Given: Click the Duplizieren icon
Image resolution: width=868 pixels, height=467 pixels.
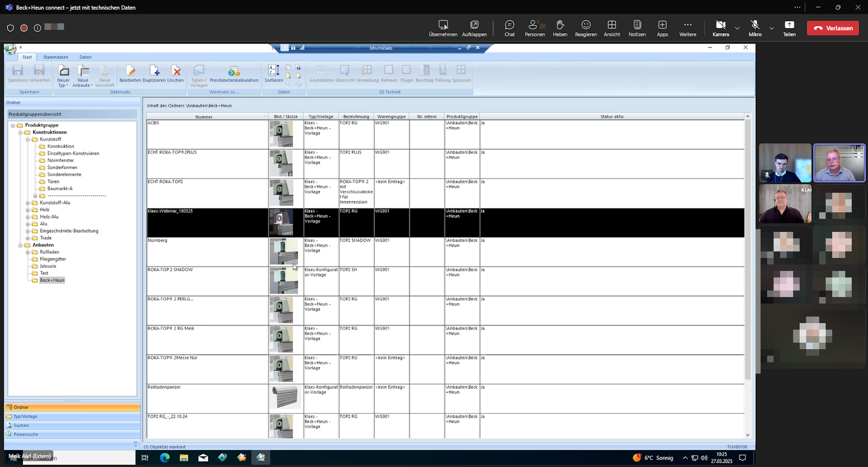Looking at the screenshot, I should tap(155, 71).
